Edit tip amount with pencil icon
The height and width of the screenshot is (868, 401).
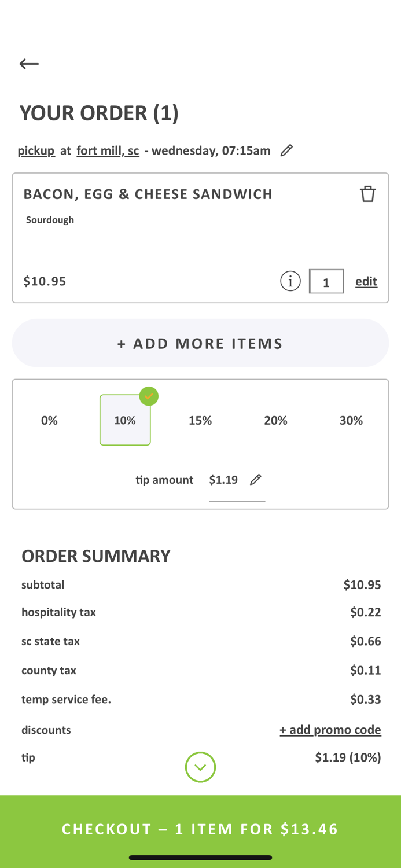256,480
